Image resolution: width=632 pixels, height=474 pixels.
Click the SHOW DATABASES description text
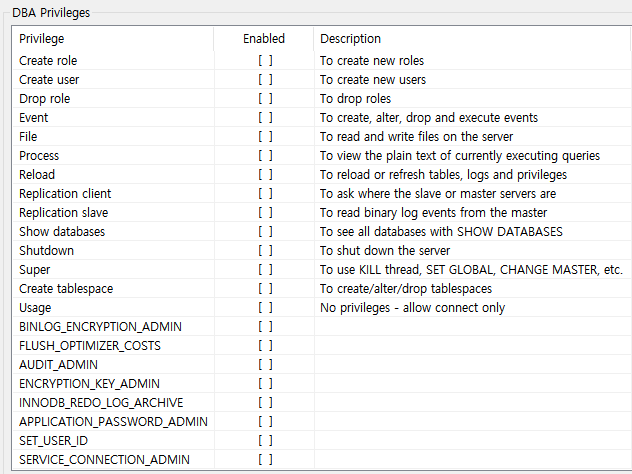tap(441, 231)
